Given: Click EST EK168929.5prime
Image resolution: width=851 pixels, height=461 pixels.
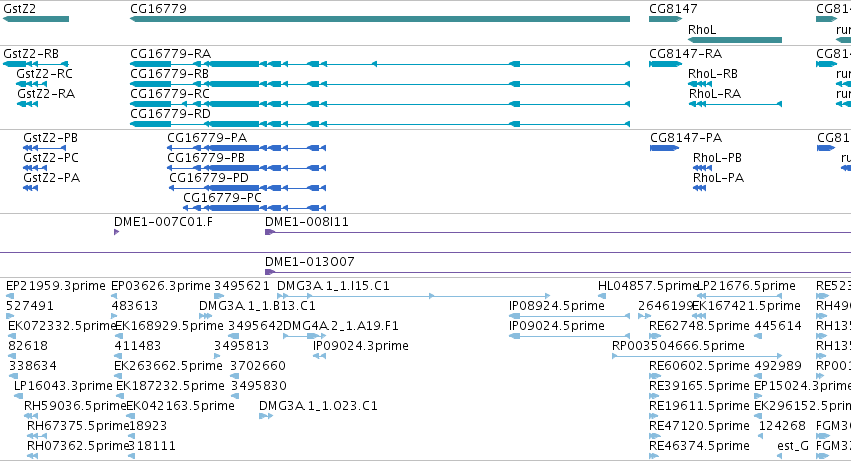Looking at the screenshot, I should pyautogui.click(x=120, y=336).
